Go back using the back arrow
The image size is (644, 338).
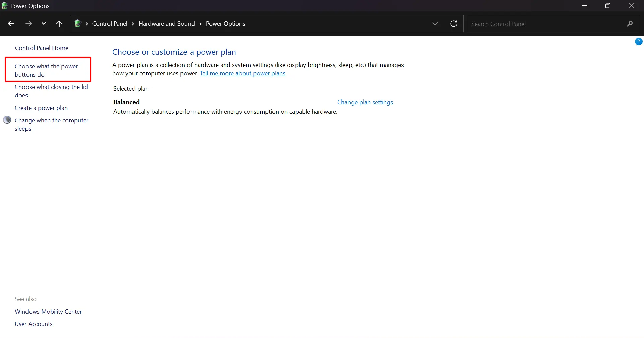[x=11, y=24]
